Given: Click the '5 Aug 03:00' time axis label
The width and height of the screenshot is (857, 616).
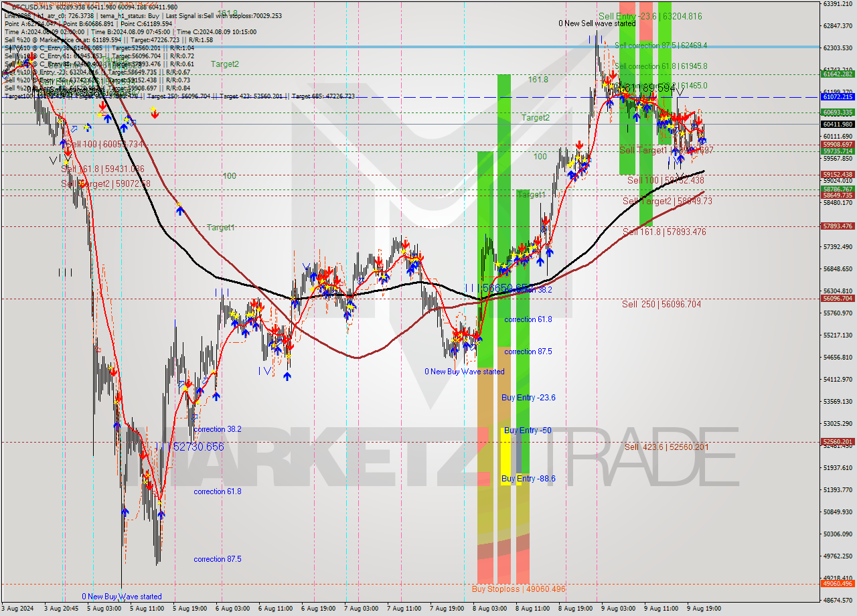Looking at the screenshot, I should pyautogui.click(x=104, y=609).
